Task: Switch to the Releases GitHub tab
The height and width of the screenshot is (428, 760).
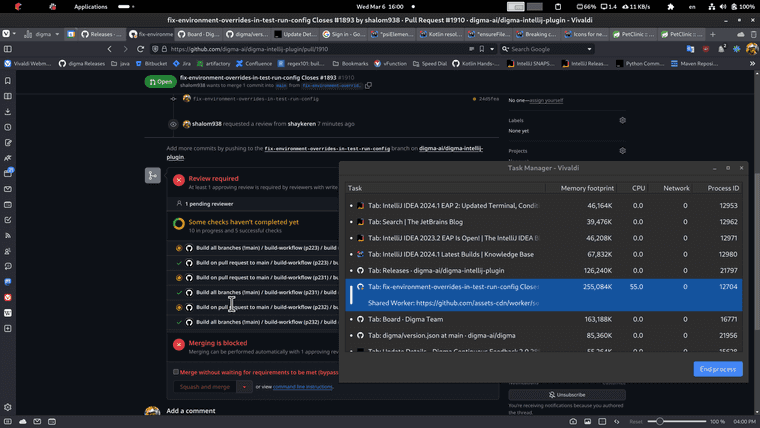Action: (x=102, y=34)
